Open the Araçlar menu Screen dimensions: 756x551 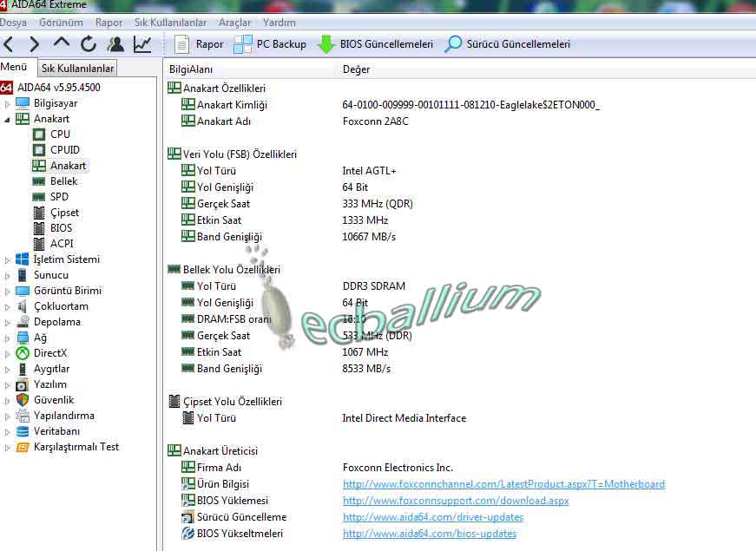tap(235, 23)
